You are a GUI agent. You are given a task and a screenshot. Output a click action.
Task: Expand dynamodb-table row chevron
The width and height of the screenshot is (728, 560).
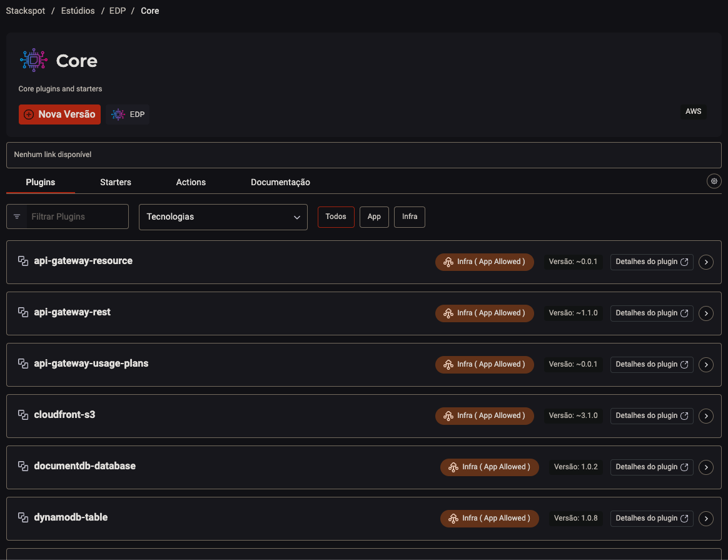pos(706,519)
